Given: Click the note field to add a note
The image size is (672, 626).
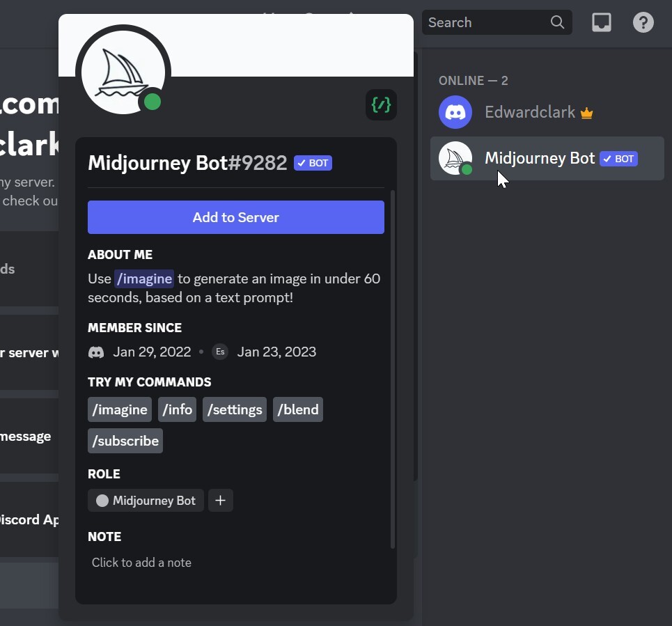Looking at the screenshot, I should [141, 563].
